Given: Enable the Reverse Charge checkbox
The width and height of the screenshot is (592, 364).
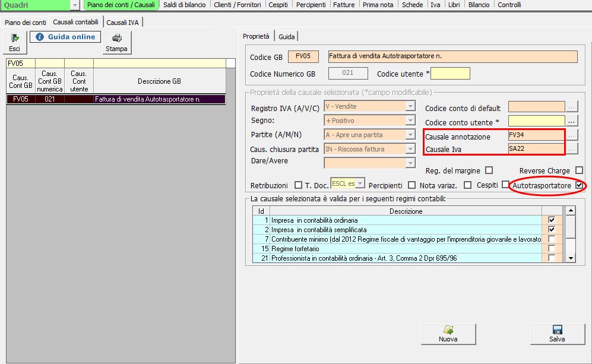Looking at the screenshot, I should coord(579,170).
